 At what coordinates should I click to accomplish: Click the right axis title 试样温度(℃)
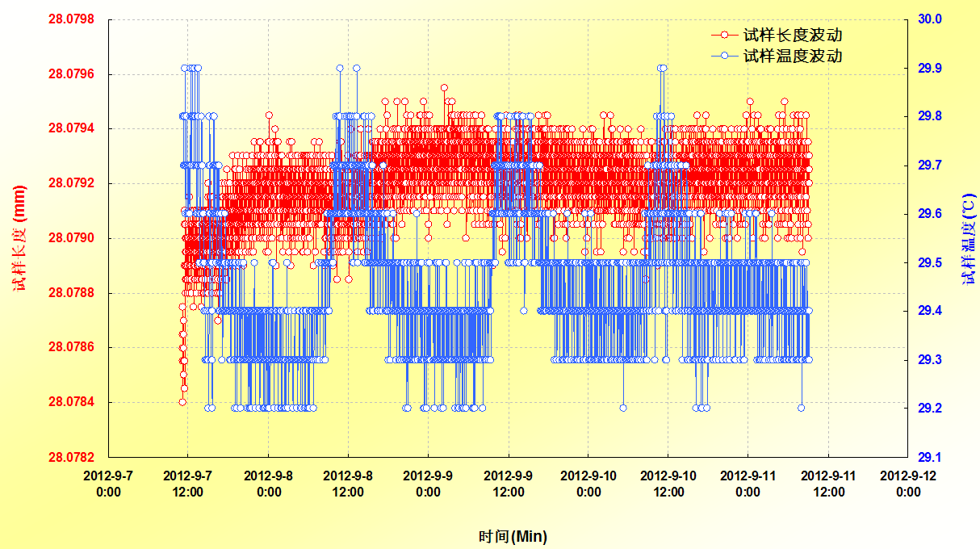[967, 239]
